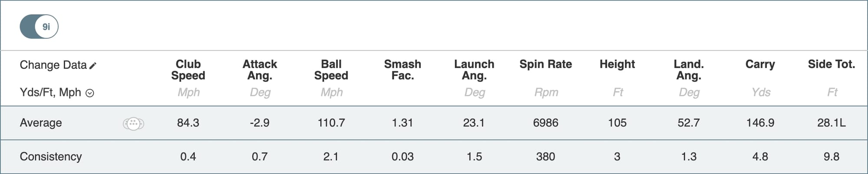Select the Spin Rate column header
Screen dimensions: 868x174
click(x=546, y=64)
